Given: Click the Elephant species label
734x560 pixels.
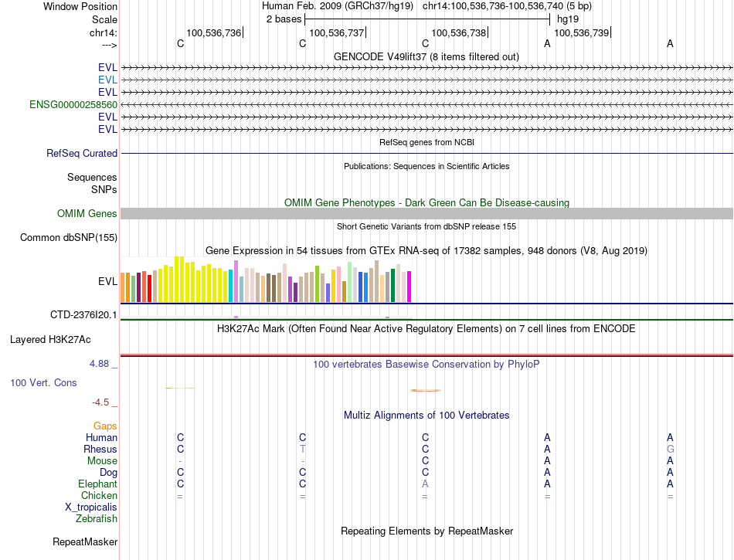Looking at the screenshot, I should click(x=97, y=484).
